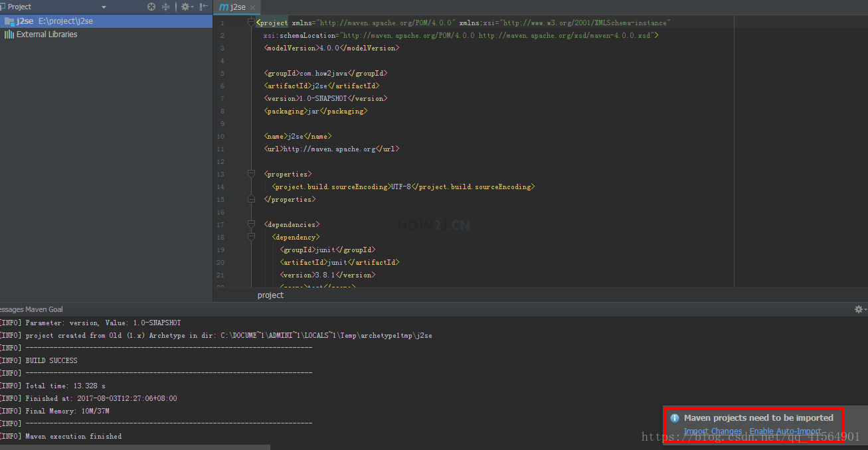Click the sourceEncoding UTF-8 line
Viewport: 868px width, 450px height.
403,187
